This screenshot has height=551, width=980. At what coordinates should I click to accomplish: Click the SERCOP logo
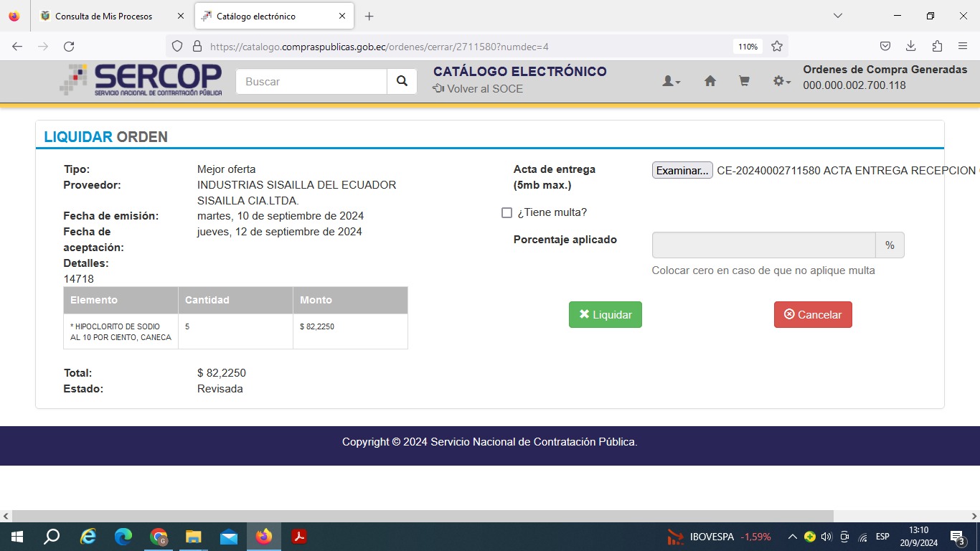tap(141, 80)
